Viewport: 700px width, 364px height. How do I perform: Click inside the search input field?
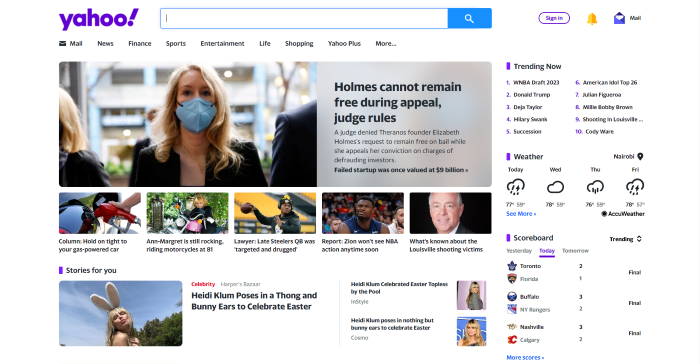[304, 18]
